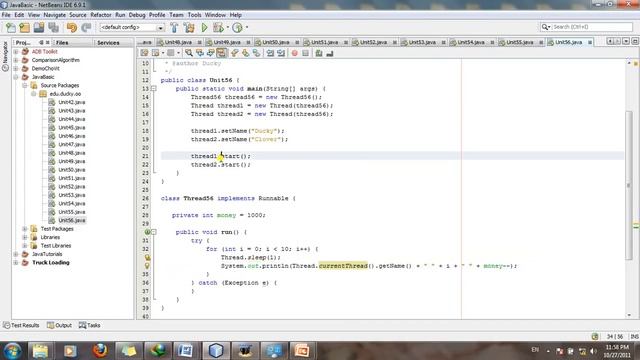Open the Test Results window button
The width and height of the screenshot is (640, 360).
tap(21, 325)
